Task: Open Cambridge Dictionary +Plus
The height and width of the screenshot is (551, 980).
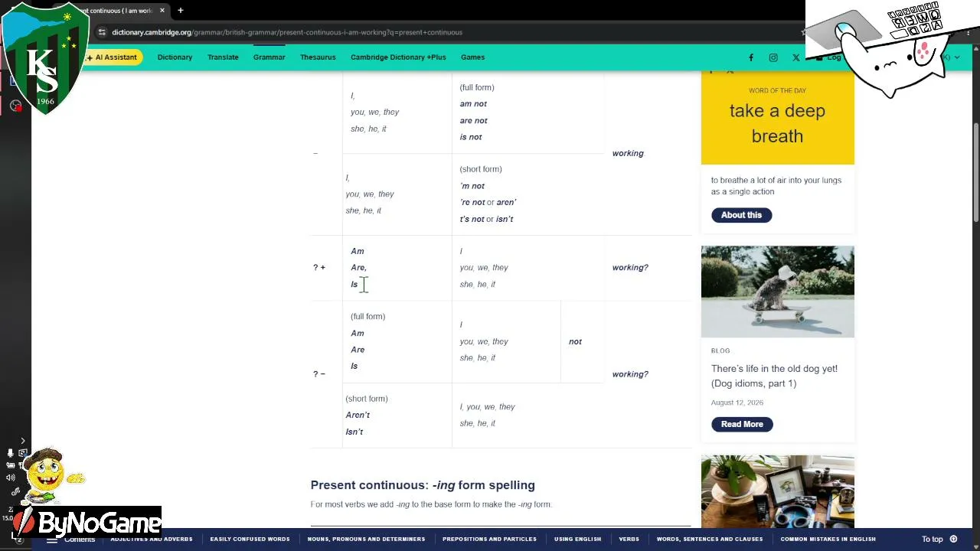Action: [398, 57]
